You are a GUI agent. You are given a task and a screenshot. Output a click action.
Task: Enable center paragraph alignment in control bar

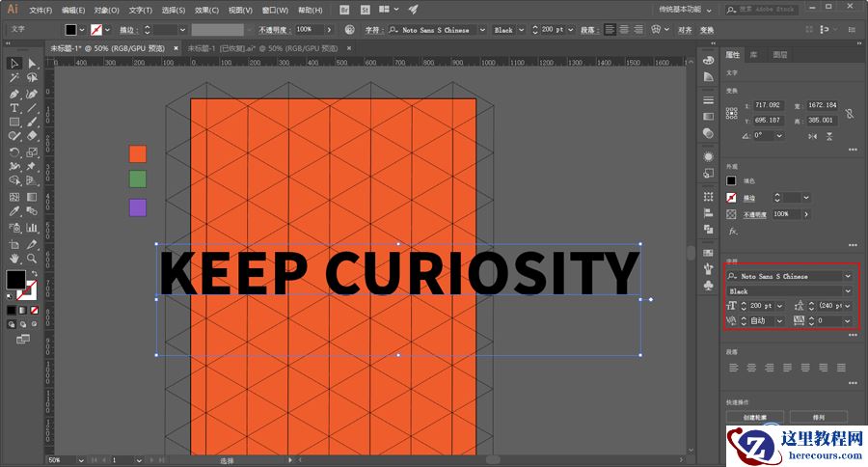pos(626,30)
